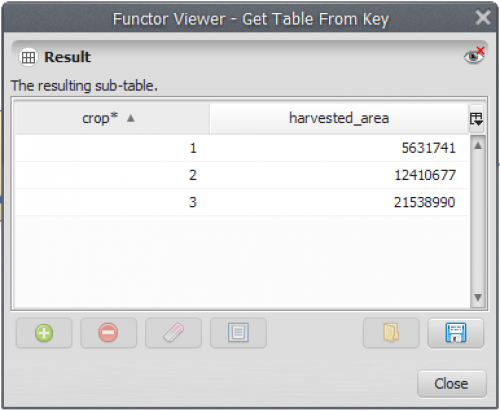Select the row with crop 1

click(x=242, y=148)
